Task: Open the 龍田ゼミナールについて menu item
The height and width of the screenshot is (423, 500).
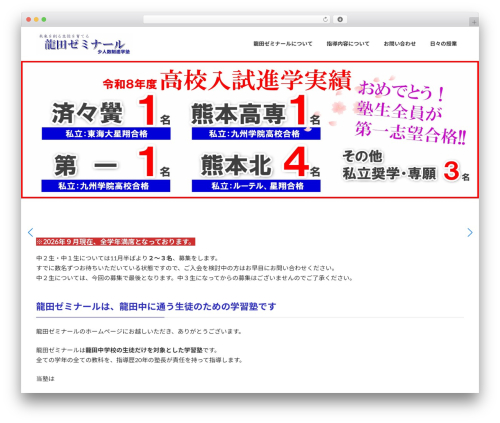Action: 283,44
